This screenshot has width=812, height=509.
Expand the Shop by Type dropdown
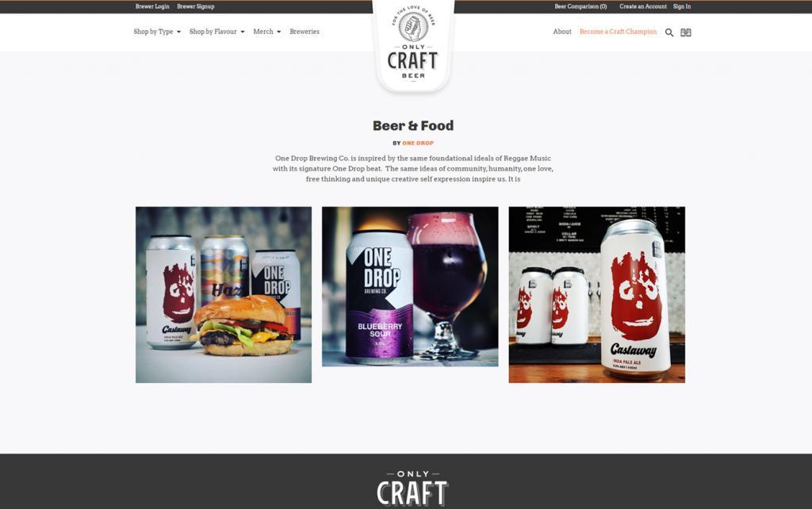pos(158,32)
